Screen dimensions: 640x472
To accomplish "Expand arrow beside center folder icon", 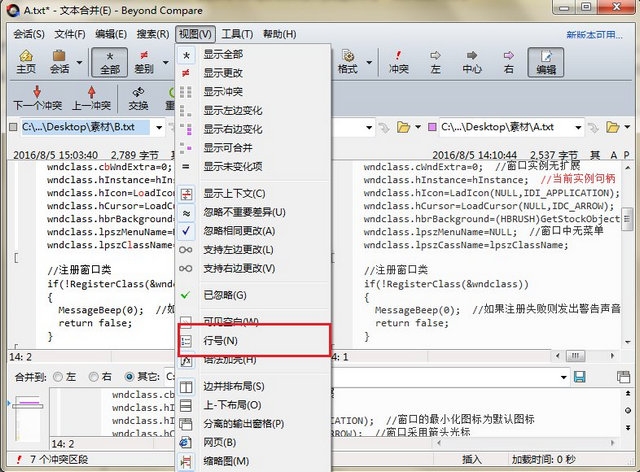I will pos(418,127).
